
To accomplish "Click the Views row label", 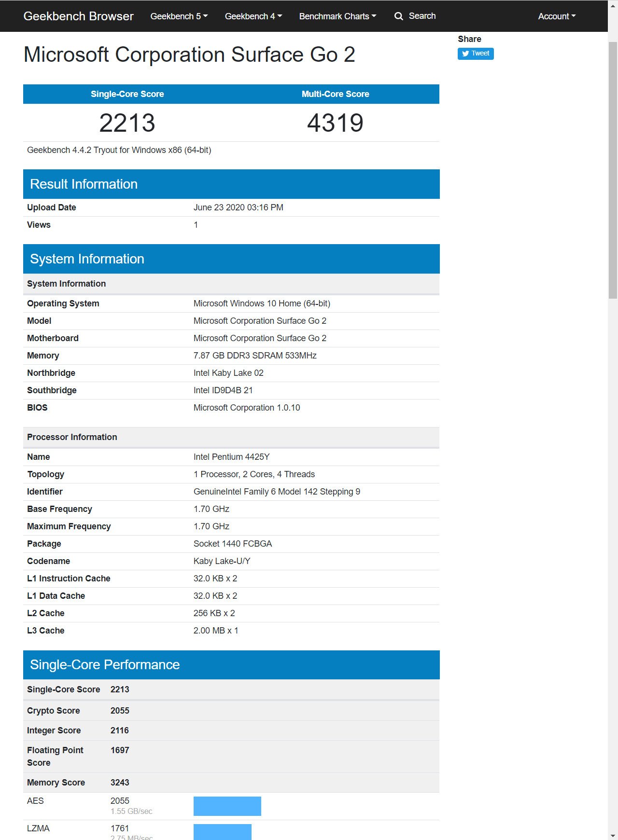I will coord(39,225).
